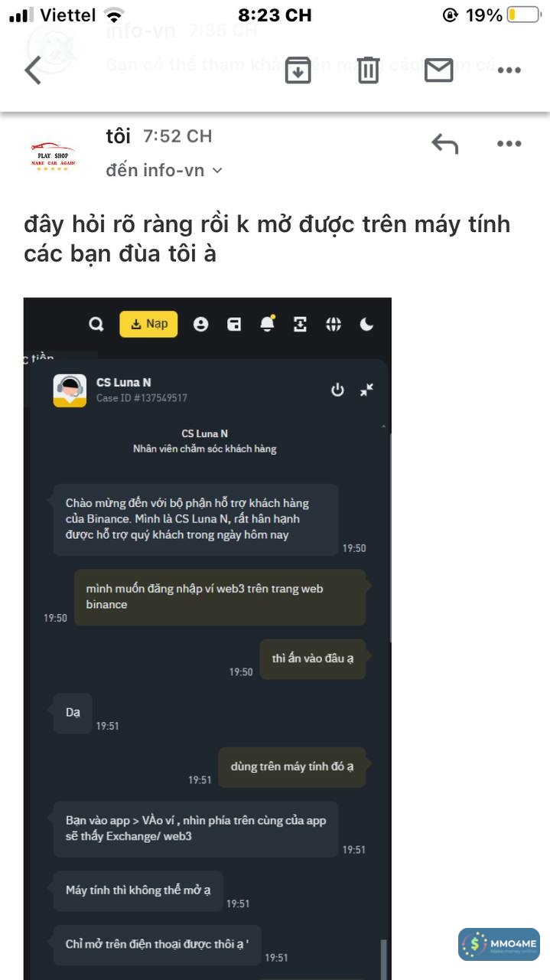
Task: Select the globe language icon
Action: click(x=334, y=325)
